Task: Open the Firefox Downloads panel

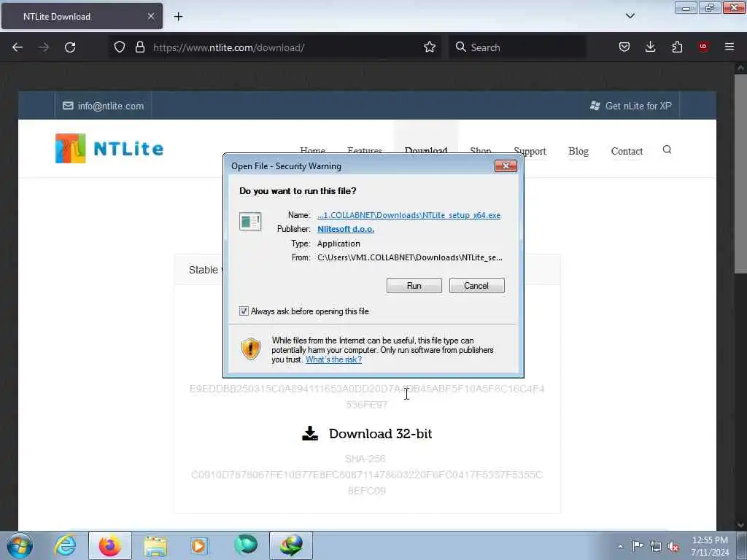Action: click(x=650, y=47)
